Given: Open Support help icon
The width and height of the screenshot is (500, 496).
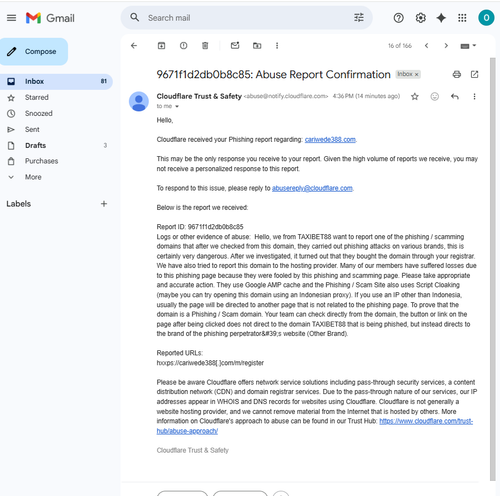Looking at the screenshot, I should (x=399, y=18).
